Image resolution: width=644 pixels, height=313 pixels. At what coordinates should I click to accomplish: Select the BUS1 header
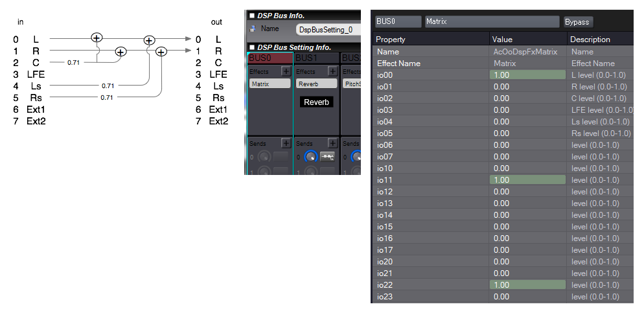(316, 58)
